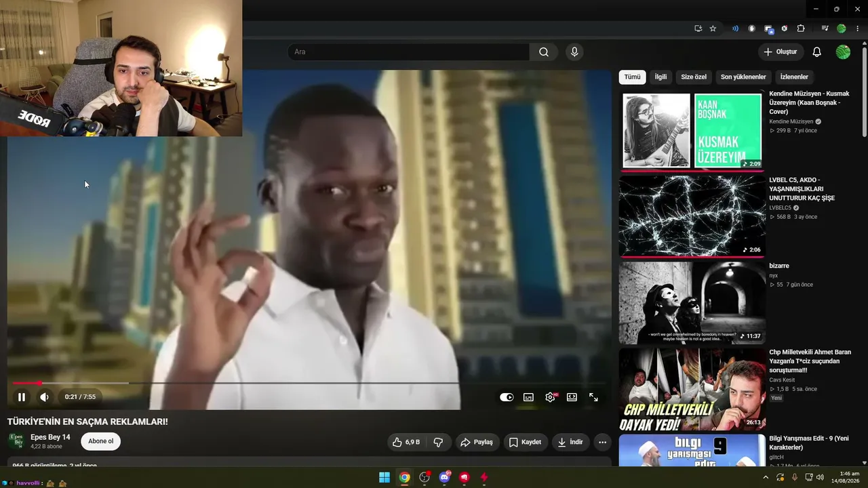
Task: Open the hexagon extension icon with red badge
Action: [785, 28]
